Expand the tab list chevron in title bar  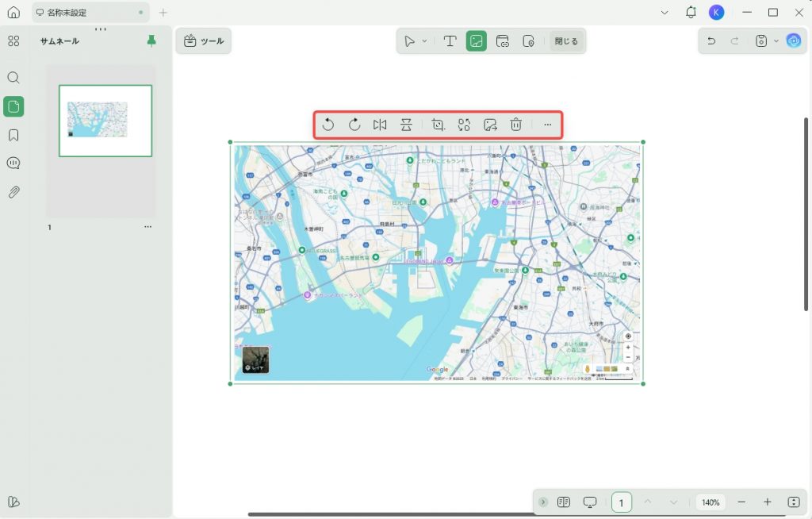click(x=665, y=13)
